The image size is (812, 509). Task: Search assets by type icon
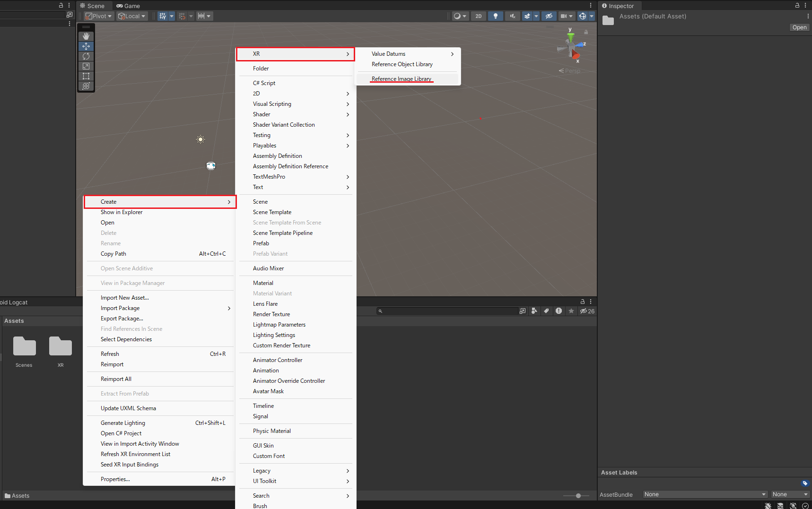pyautogui.click(x=534, y=311)
